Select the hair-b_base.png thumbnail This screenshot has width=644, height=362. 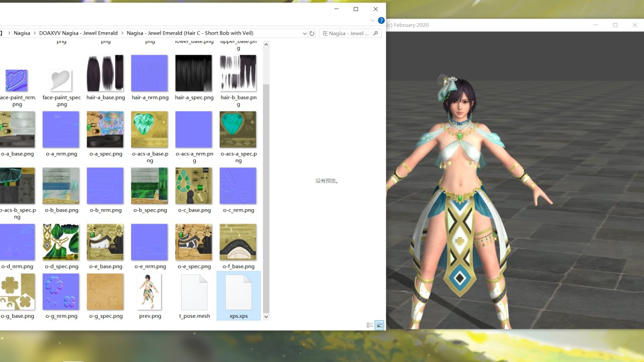click(238, 73)
